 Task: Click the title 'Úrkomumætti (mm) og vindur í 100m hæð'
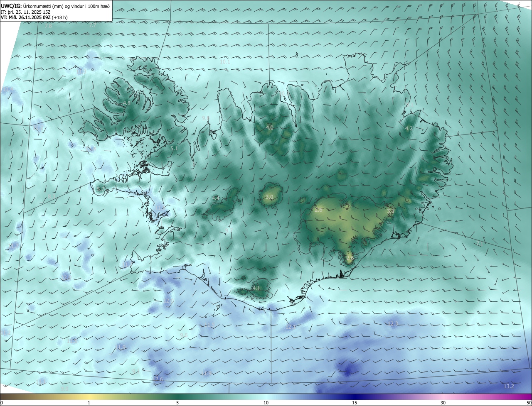tap(67, 6)
